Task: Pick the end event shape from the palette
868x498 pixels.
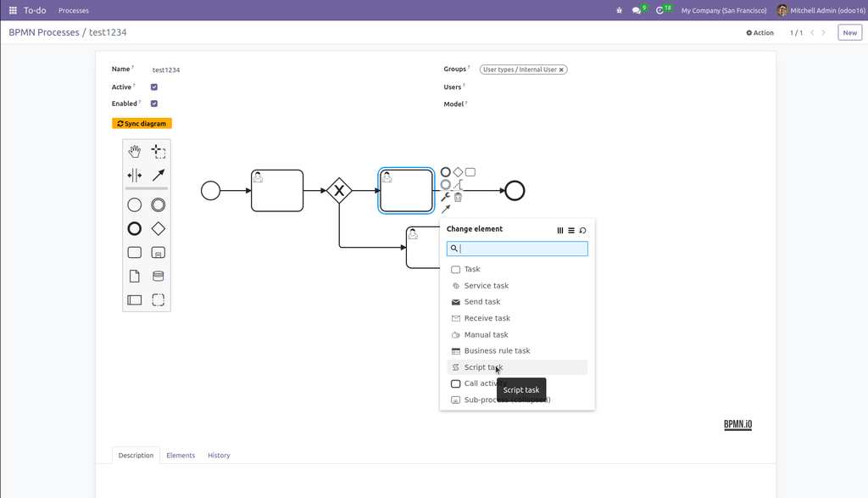Action: coord(135,229)
